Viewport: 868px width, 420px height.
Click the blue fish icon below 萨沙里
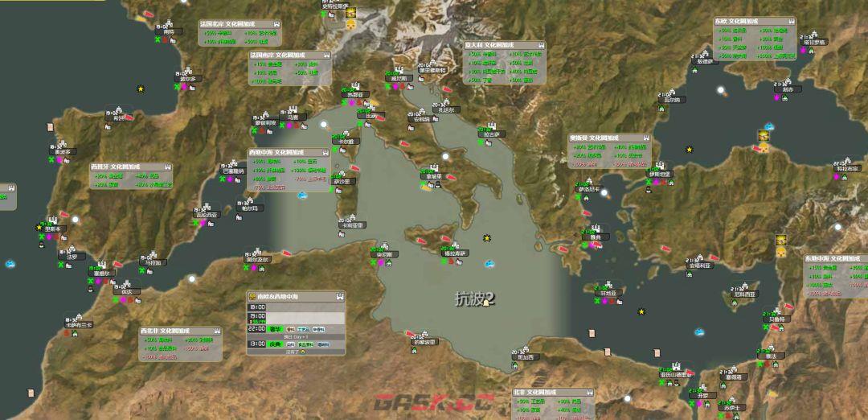[x=303, y=195]
